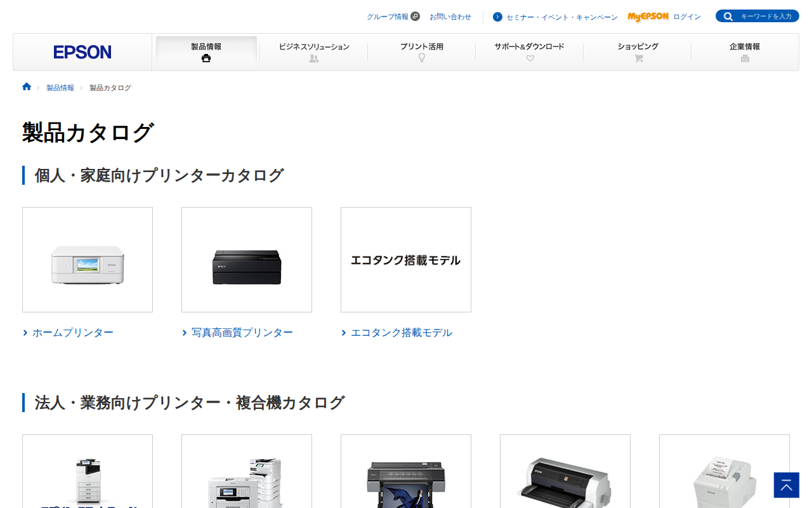Screen dimensions: 812x508
Task: Click the printer icon under 製品情報
Action: (206, 58)
